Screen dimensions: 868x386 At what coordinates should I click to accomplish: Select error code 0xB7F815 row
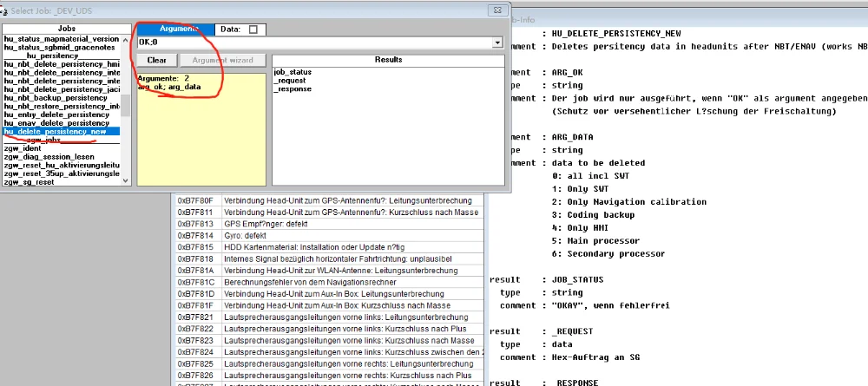(x=330, y=247)
